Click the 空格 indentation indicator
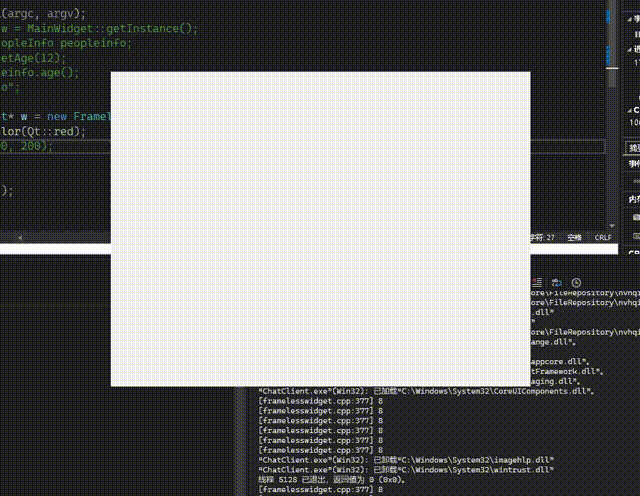Viewport: 640px width, 496px height. click(574, 238)
